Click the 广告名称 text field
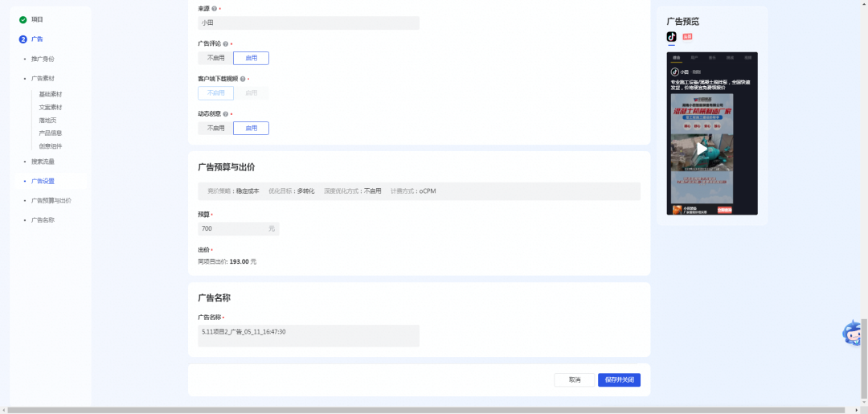868x414 pixels. tap(309, 336)
